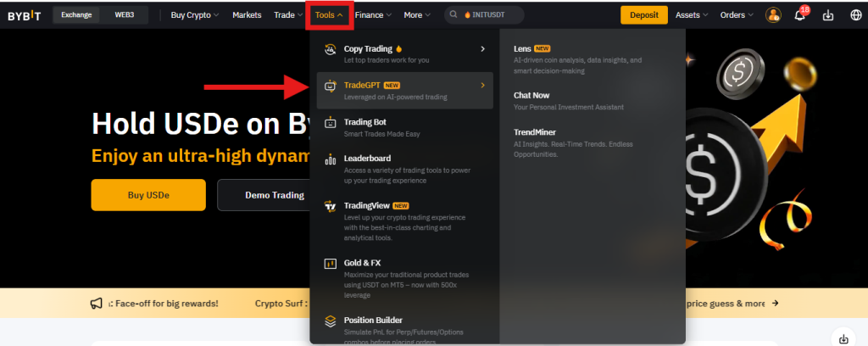Click the Buy USDe button
The image size is (868, 346).
point(148,195)
